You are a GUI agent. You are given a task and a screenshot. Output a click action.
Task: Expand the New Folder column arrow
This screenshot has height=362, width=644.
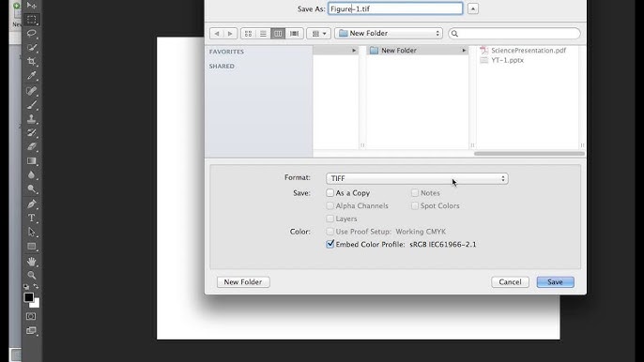(x=464, y=50)
